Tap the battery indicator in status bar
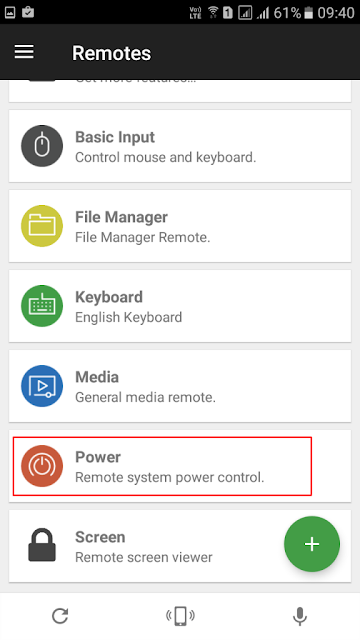The height and width of the screenshot is (640, 360). [x=309, y=13]
